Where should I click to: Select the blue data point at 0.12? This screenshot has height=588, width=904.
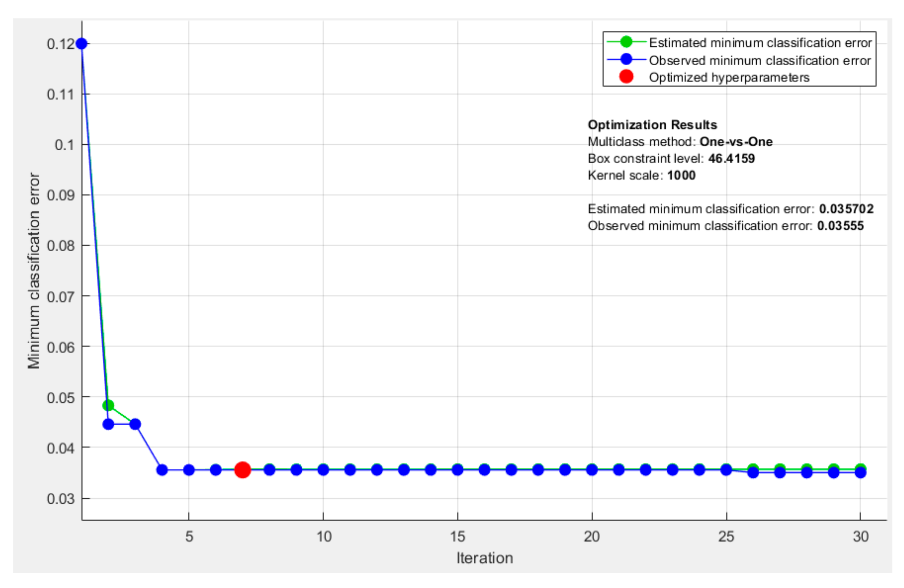[x=81, y=44]
